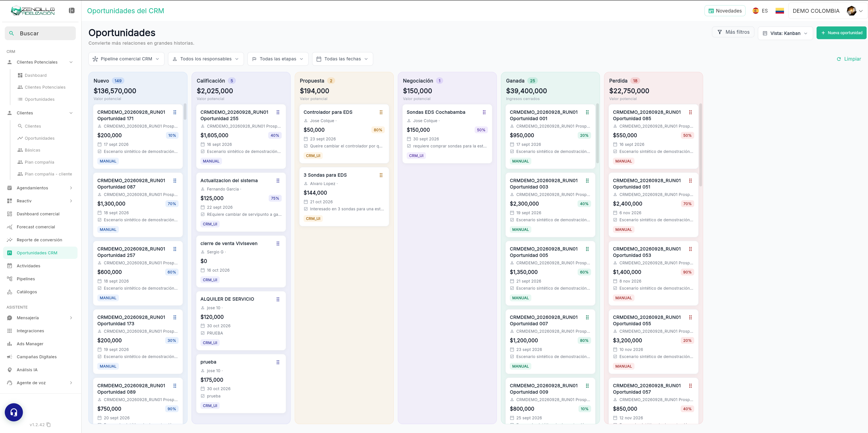Go to Actividades in sidebar
Image resolution: width=868 pixels, height=433 pixels.
(40, 266)
